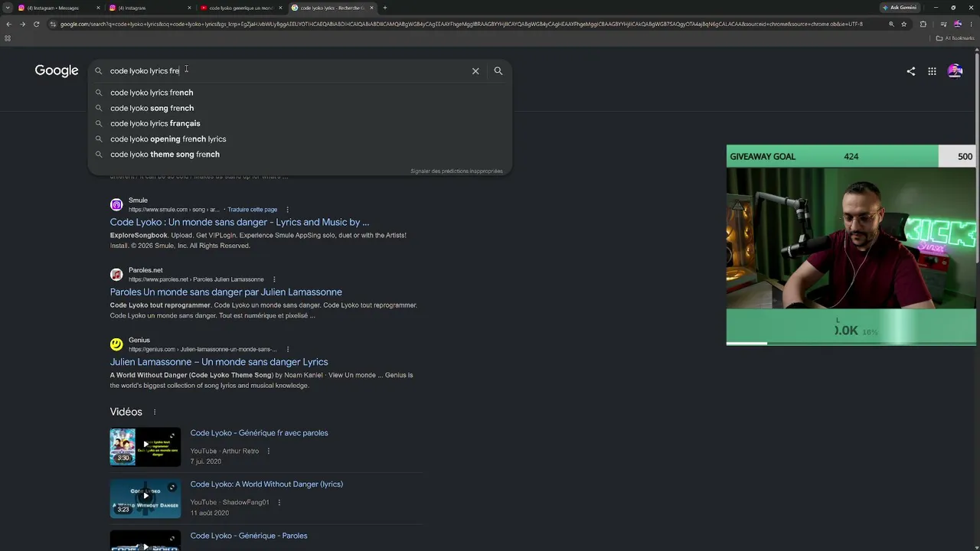Open the browser extensions puzzle icon
The height and width of the screenshot is (551, 980).
[x=923, y=24]
